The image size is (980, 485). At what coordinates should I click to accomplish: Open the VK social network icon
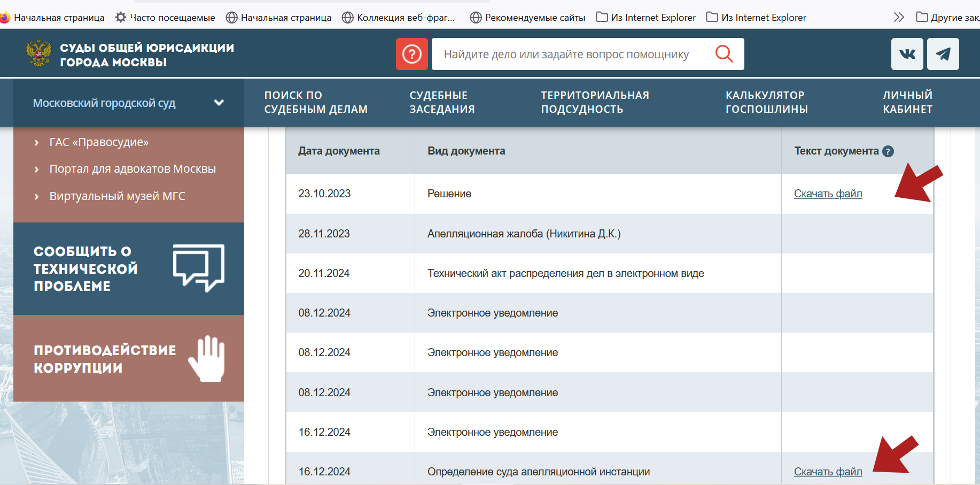pyautogui.click(x=907, y=53)
